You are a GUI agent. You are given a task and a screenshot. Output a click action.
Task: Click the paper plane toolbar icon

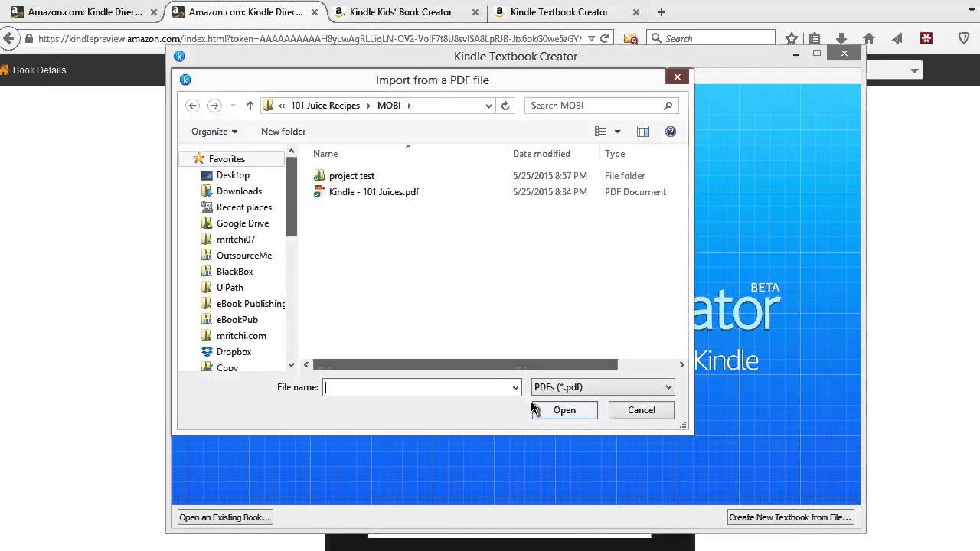pyautogui.click(x=897, y=38)
